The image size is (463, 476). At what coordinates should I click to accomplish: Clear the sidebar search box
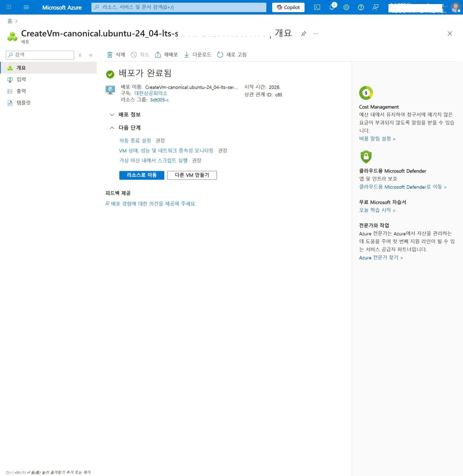(80, 55)
